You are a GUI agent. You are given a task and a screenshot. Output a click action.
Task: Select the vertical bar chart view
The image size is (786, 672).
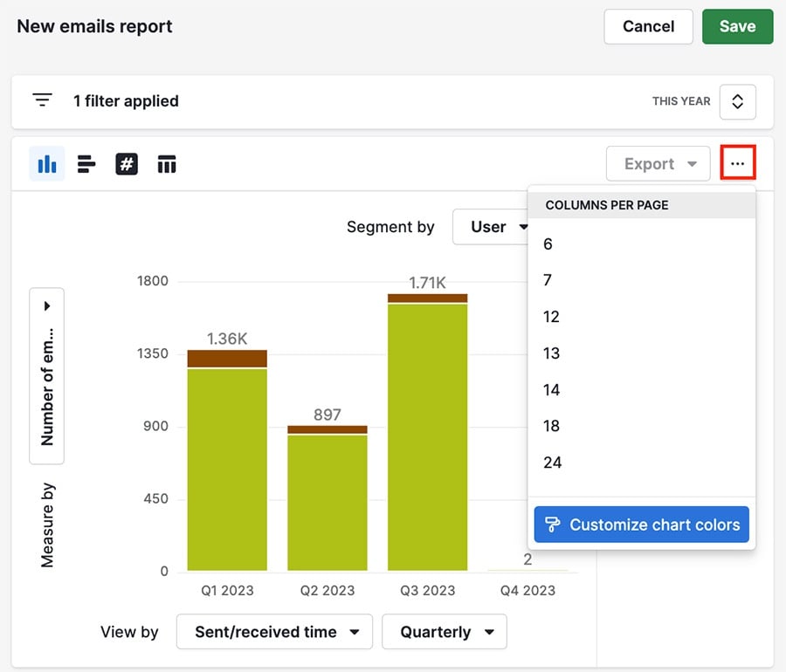pos(46,163)
